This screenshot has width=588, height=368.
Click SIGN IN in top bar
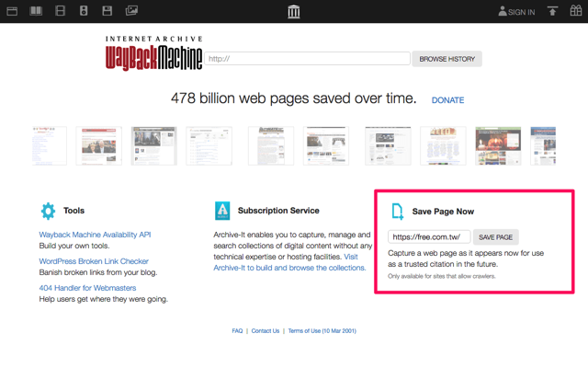click(516, 12)
